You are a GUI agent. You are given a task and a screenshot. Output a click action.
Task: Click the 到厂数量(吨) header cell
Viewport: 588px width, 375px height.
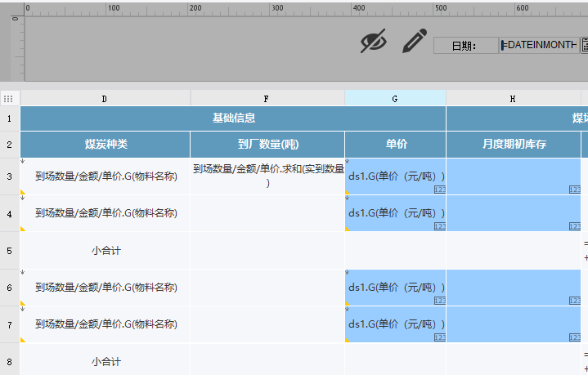tap(267, 145)
